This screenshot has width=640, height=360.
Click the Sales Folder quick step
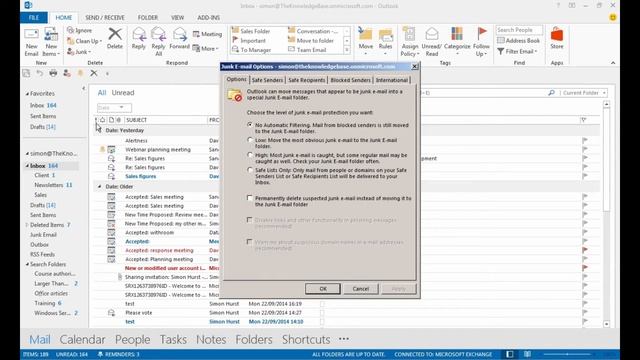click(255, 31)
